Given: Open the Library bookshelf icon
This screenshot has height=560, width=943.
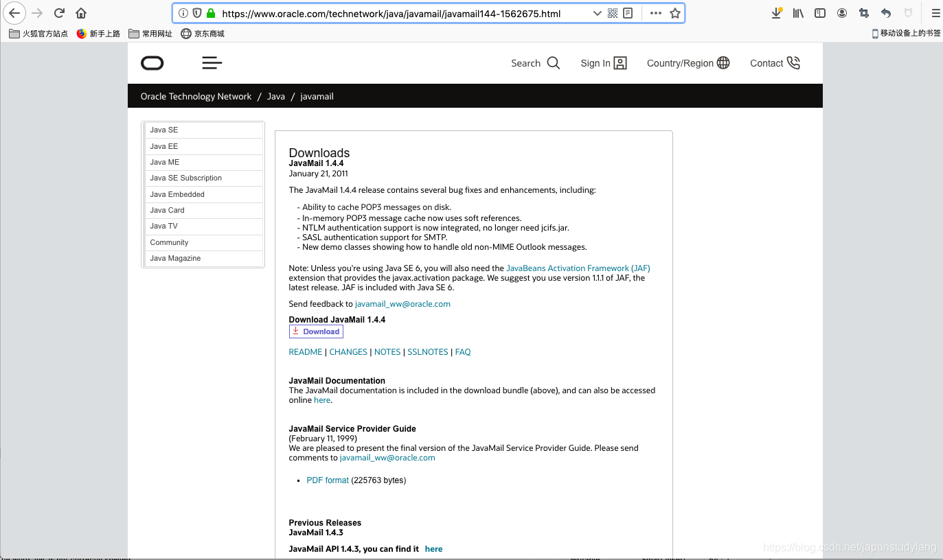Looking at the screenshot, I should (798, 13).
